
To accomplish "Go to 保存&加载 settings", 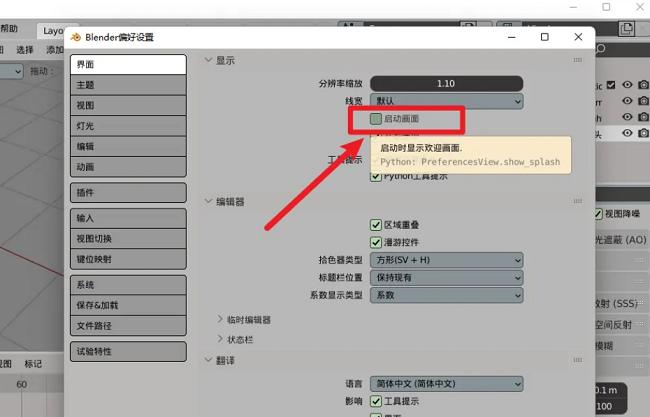I will pyautogui.click(x=127, y=305).
